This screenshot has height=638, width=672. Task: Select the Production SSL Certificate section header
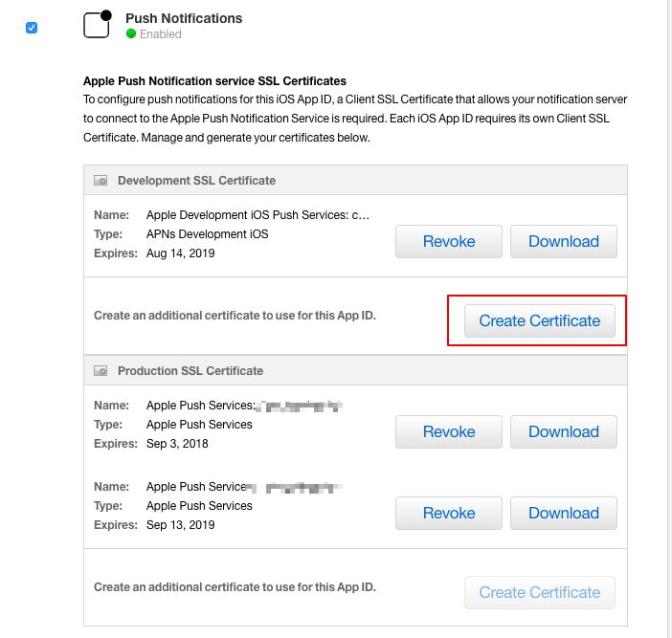[x=190, y=371]
